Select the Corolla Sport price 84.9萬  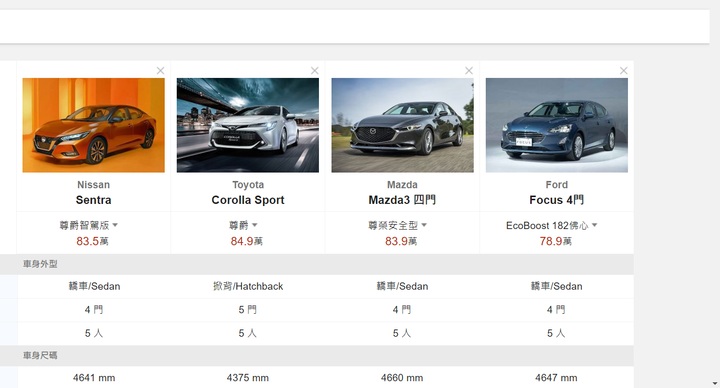[247, 241]
